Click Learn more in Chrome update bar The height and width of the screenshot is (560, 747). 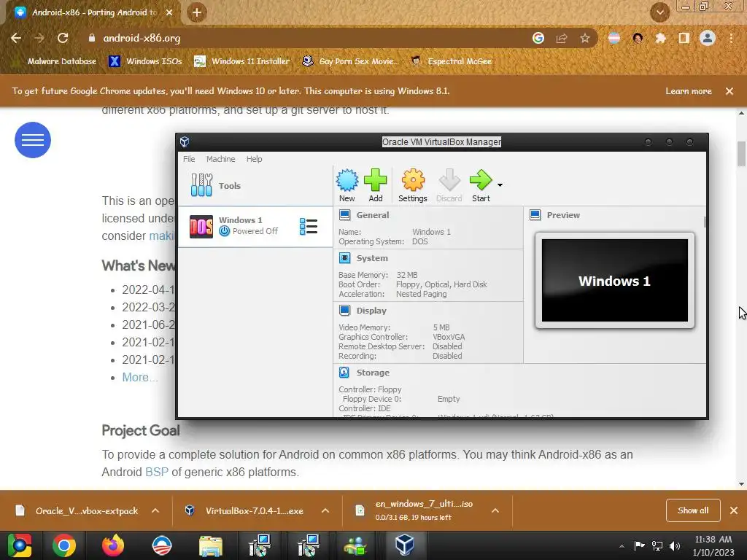[689, 91]
